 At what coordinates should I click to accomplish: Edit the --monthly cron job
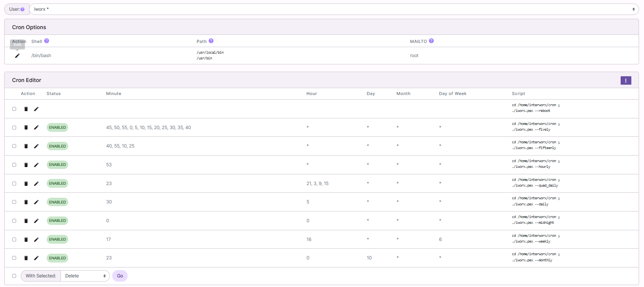[36, 258]
